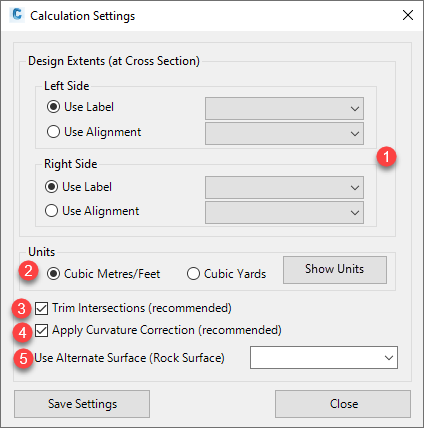Click red callout marker number 1
The height and width of the screenshot is (428, 424).
(x=386, y=157)
